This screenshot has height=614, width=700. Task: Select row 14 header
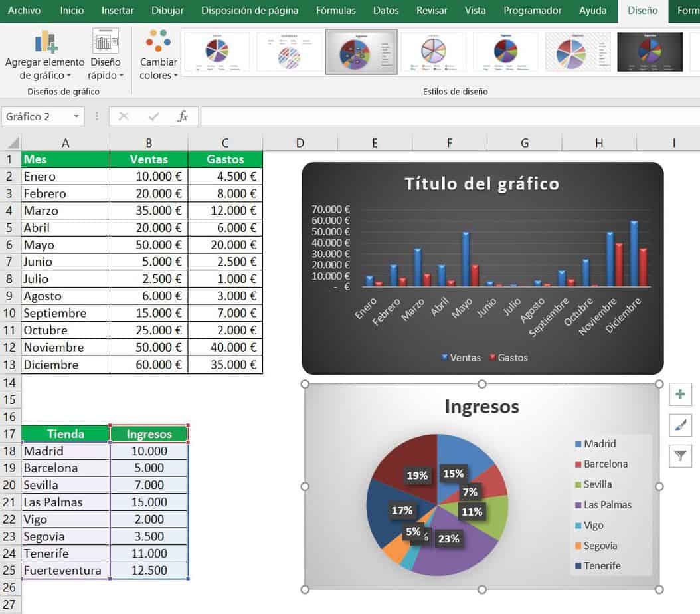(10, 383)
